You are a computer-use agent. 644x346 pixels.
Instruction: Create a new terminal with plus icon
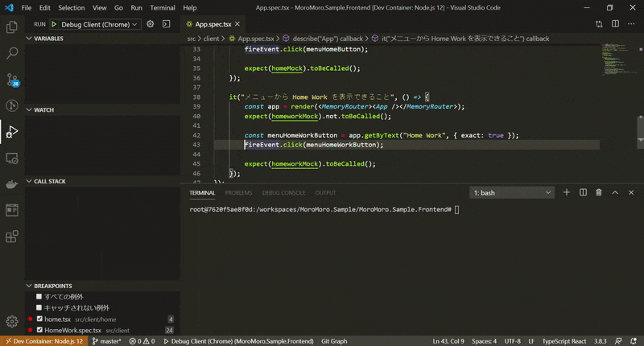[x=567, y=192]
